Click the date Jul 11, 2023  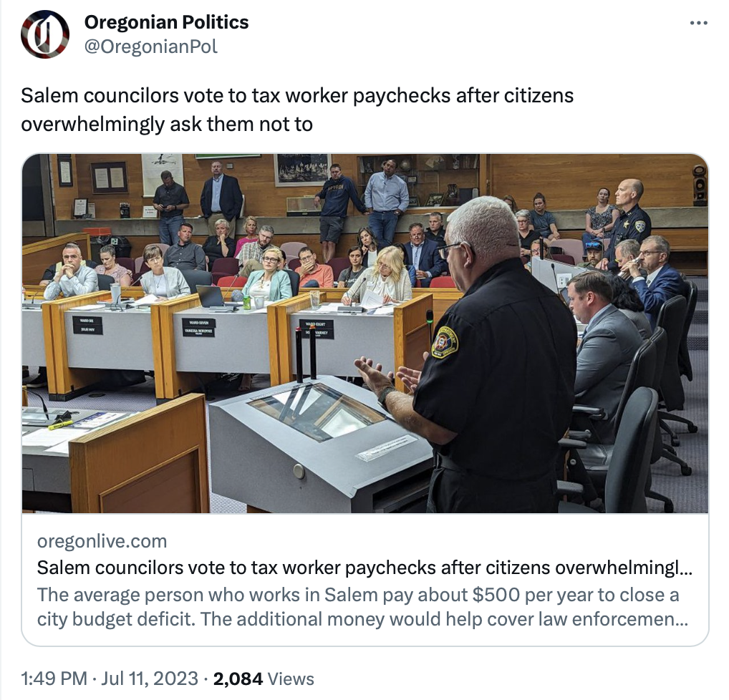150,679
